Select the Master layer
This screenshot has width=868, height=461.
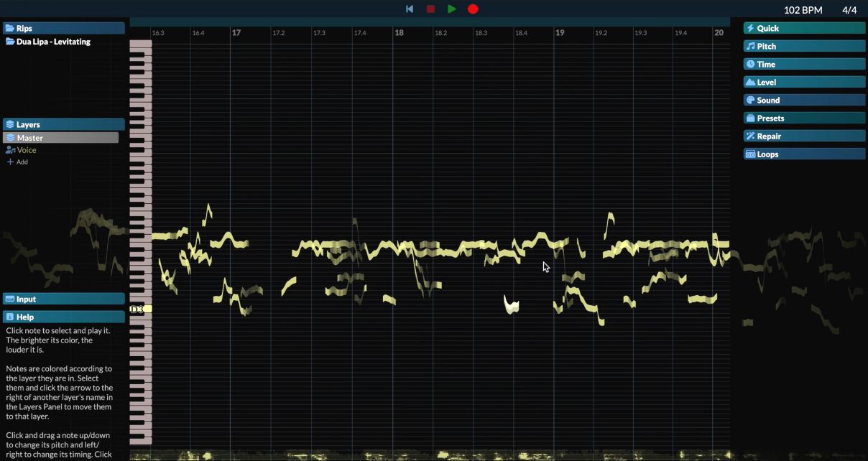[61, 138]
